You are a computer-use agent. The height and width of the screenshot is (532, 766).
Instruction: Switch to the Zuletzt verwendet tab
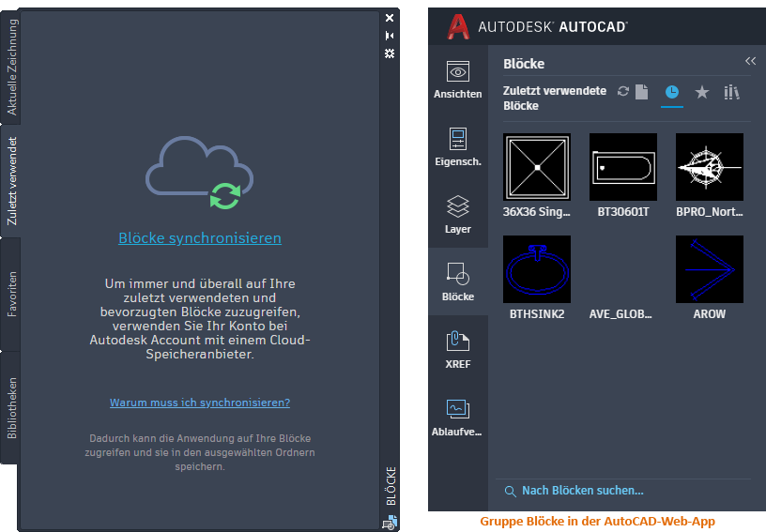[x=11, y=181]
